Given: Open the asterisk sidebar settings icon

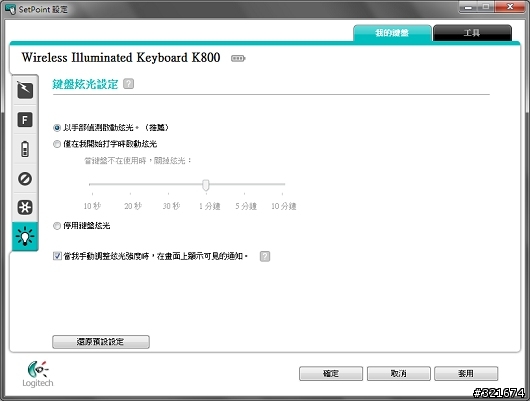Looking at the screenshot, I should pos(25,207).
